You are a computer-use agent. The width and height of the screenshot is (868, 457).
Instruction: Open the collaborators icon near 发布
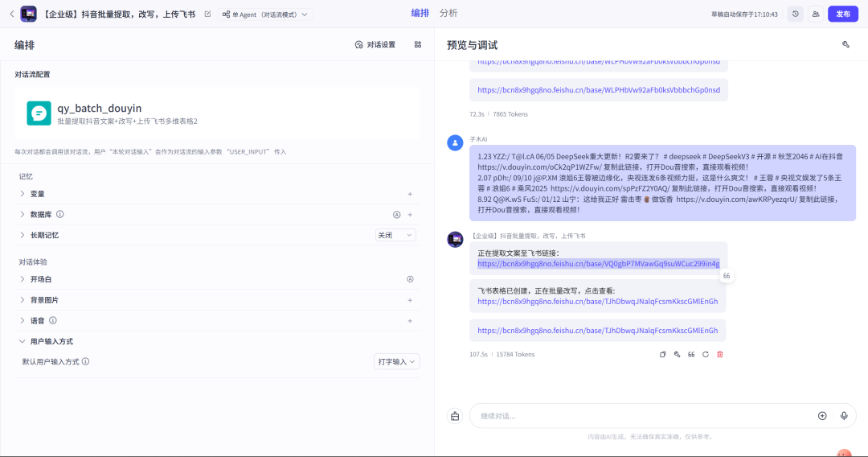(x=816, y=14)
